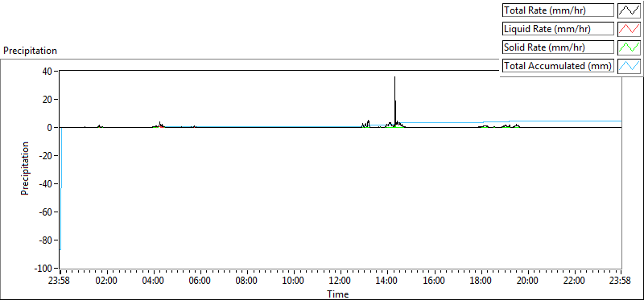644x300 pixels.
Task: Click the Precipitation graph title above the chart
Action: [x=30, y=51]
